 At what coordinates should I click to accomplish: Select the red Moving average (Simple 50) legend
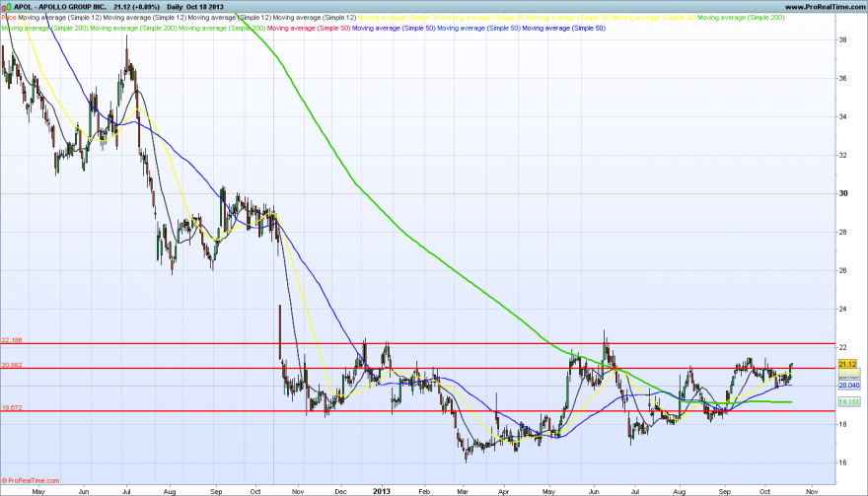(309, 28)
